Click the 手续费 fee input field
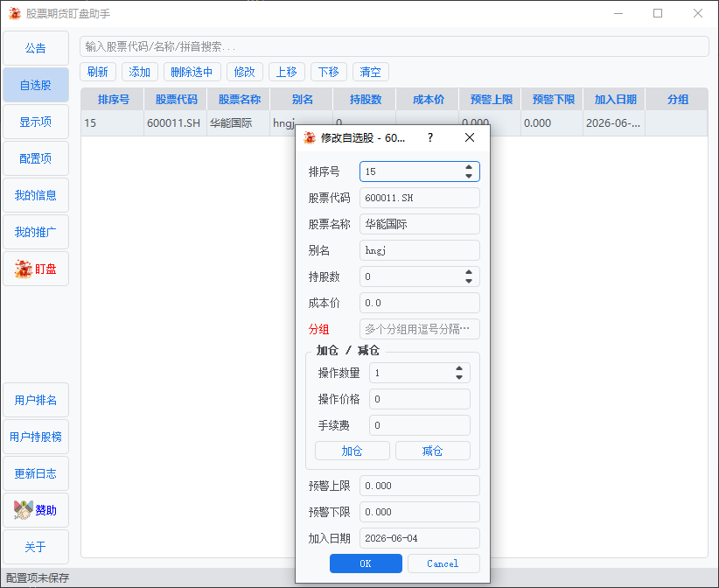Viewport: 719px width, 588px height. pos(420,425)
